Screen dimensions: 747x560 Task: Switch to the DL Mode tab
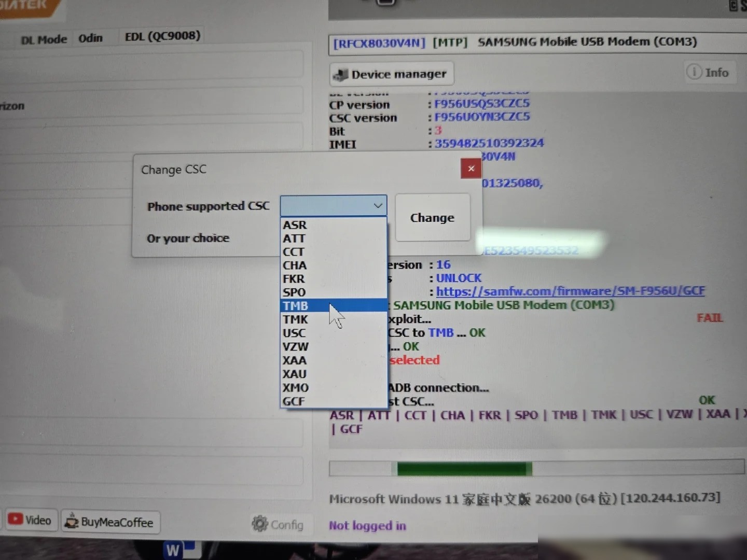coord(44,39)
